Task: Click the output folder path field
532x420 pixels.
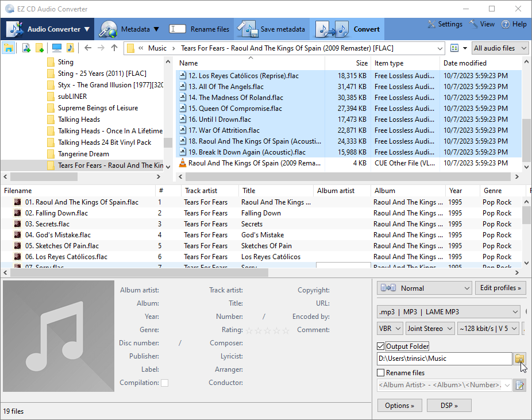Action: pos(444,359)
